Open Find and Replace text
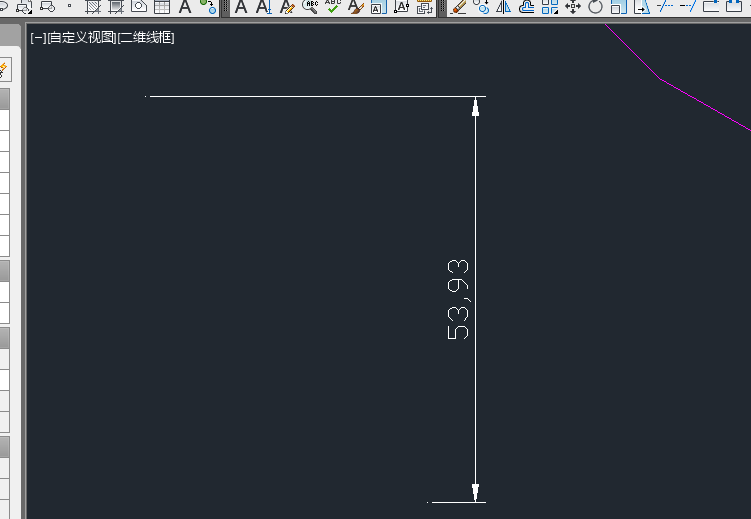 pos(310,7)
